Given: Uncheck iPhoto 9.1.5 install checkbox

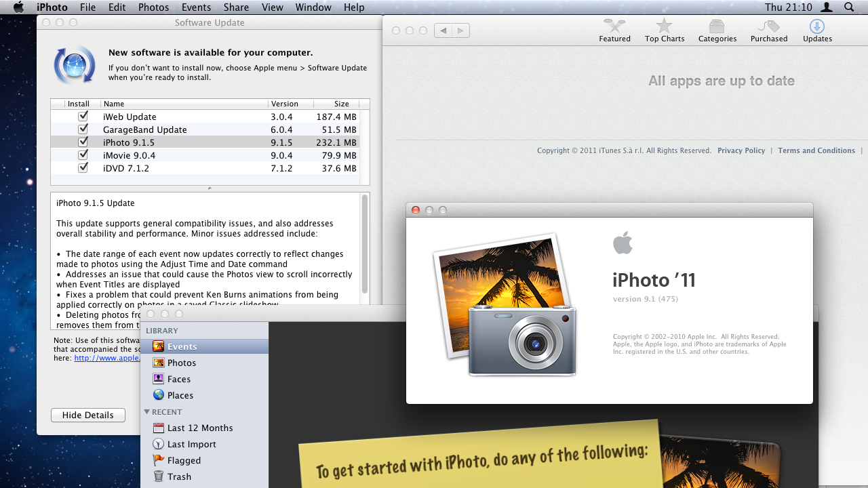Looking at the screenshot, I should point(83,142).
